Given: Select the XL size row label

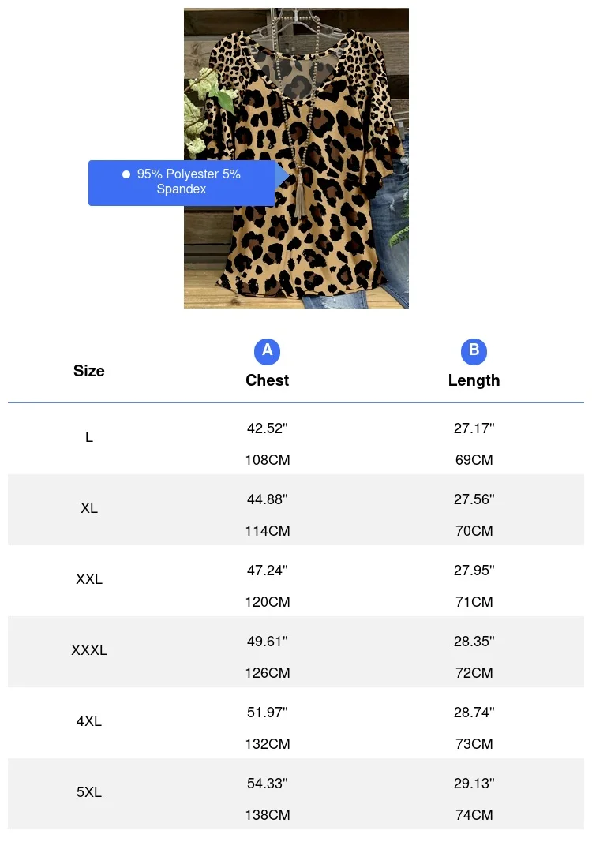Looking at the screenshot, I should (89, 508).
